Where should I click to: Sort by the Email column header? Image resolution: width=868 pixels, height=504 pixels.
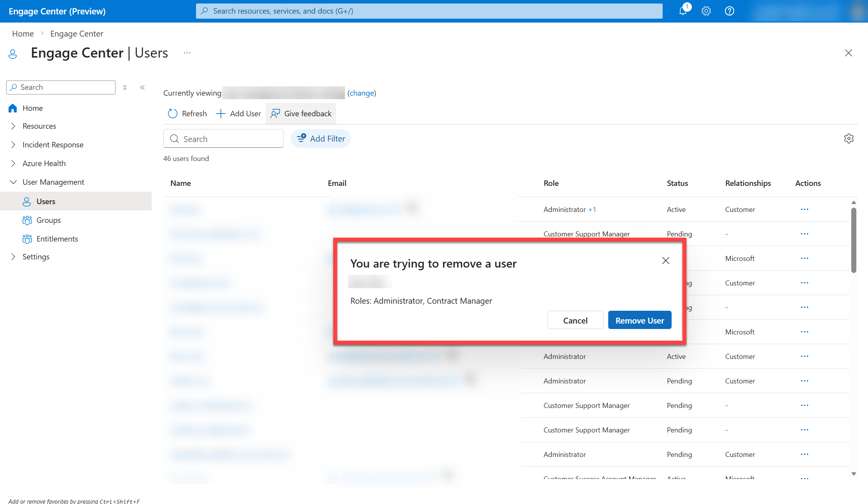(337, 183)
